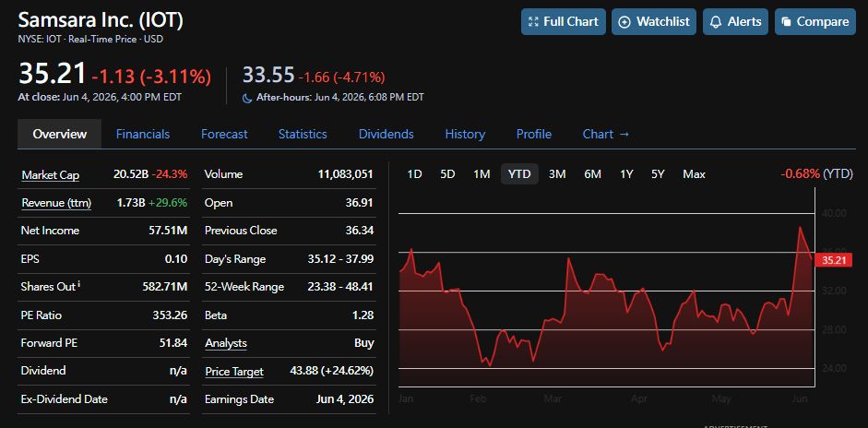
Task: Click the -1.13 (-3.11%) daily change
Action: pyautogui.click(x=151, y=77)
